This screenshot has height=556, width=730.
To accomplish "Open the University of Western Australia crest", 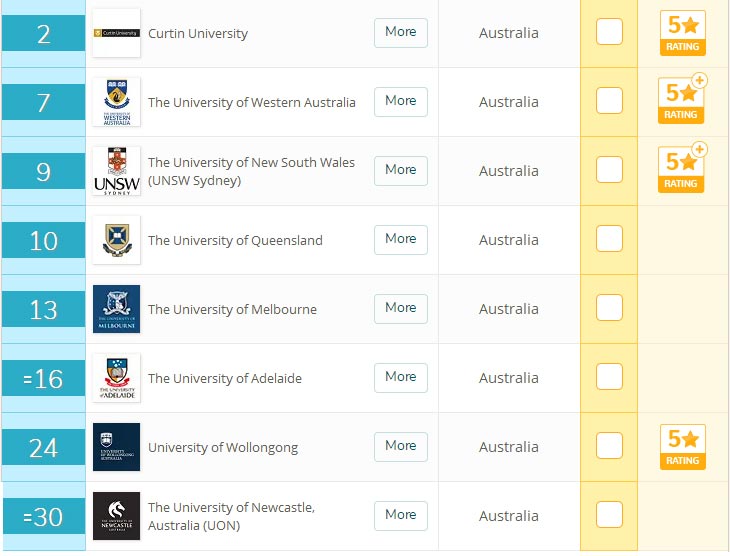I will click(116, 102).
